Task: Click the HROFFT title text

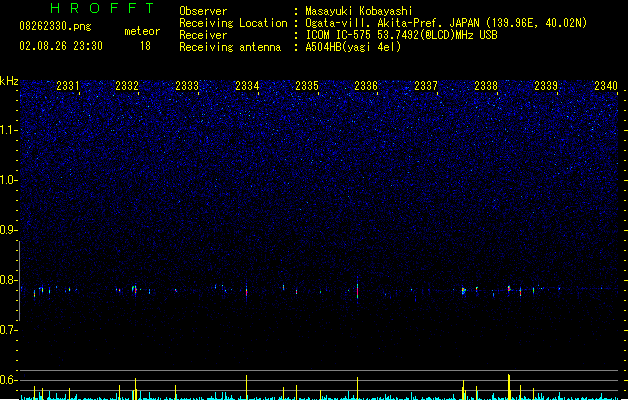Action: pos(102,8)
